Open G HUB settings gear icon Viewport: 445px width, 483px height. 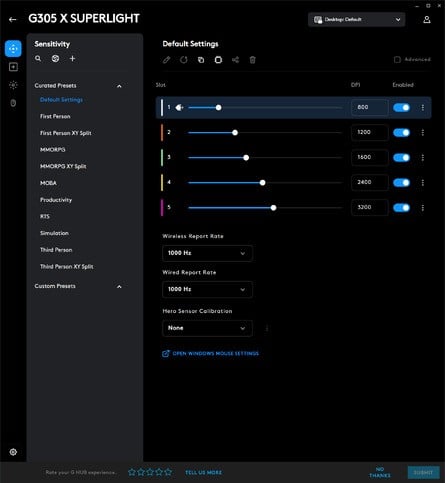click(13, 452)
